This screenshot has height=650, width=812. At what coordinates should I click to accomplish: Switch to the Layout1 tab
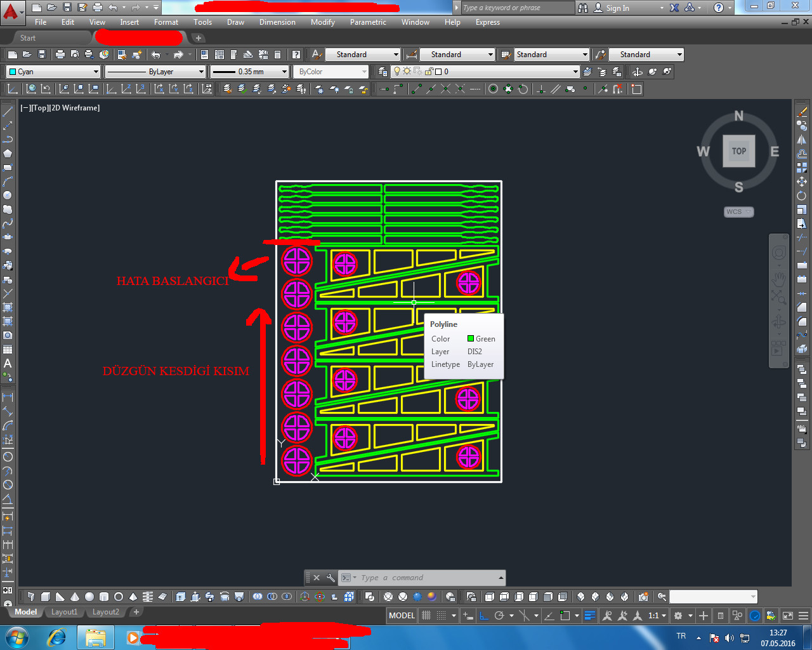pos(64,612)
